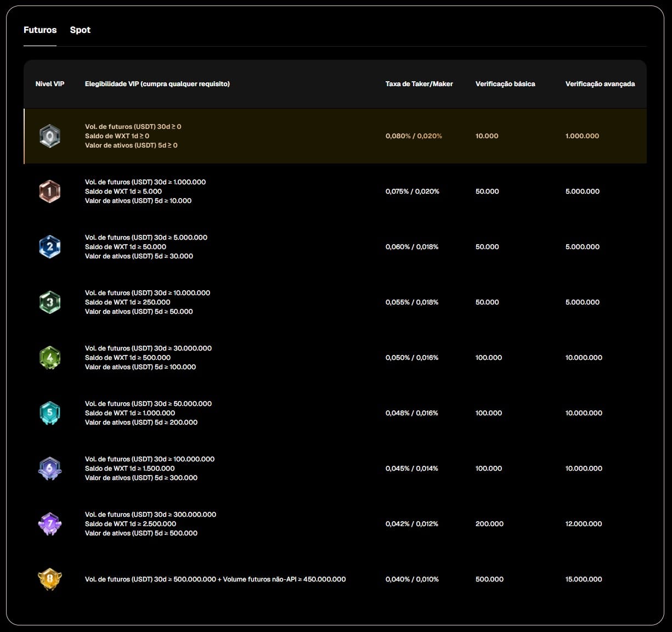Click the VIP 7 purple winged badge icon
672x632 pixels.
[50, 524]
